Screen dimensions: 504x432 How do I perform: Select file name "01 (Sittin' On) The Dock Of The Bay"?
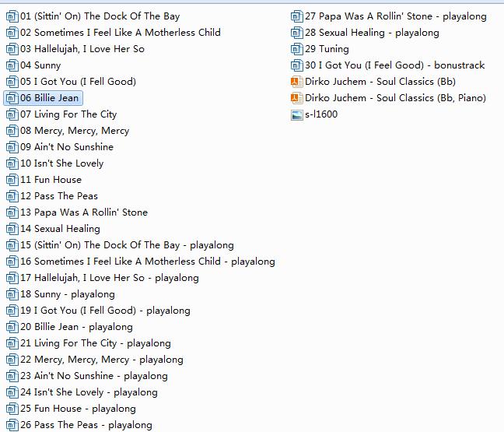pos(100,16)
